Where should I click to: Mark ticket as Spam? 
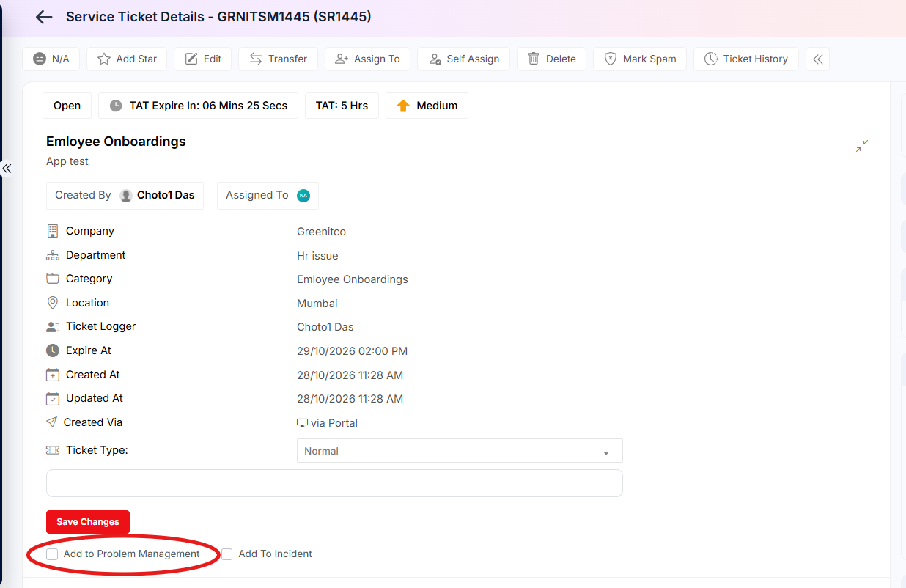[x=640, y=59]
